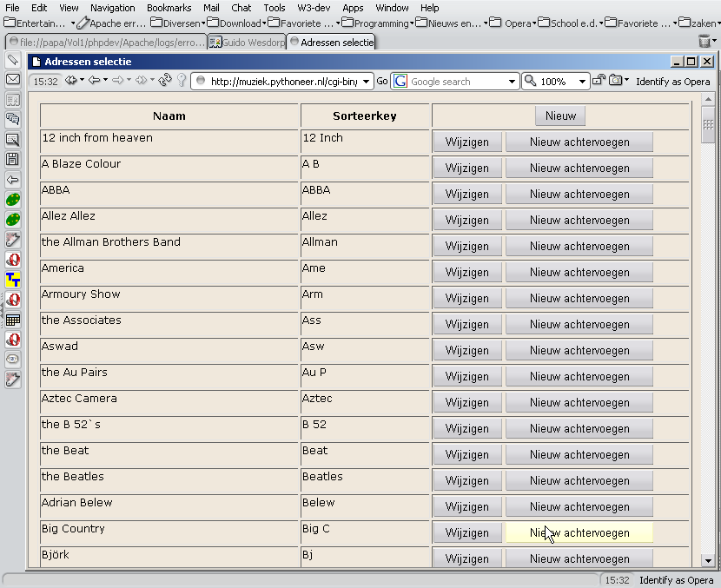Click Nieuw achtervoegen for Big Country
Screen dimensions: 721x588
(x=579, y=532)
